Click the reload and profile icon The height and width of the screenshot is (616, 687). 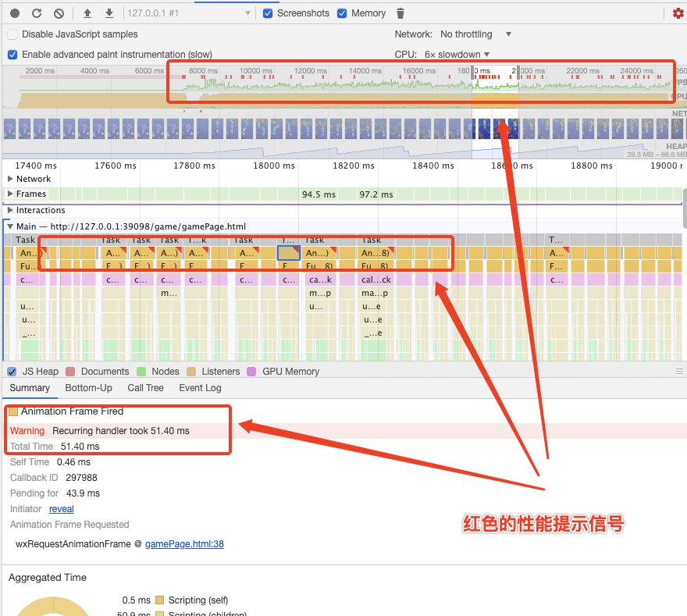[37, 13]
